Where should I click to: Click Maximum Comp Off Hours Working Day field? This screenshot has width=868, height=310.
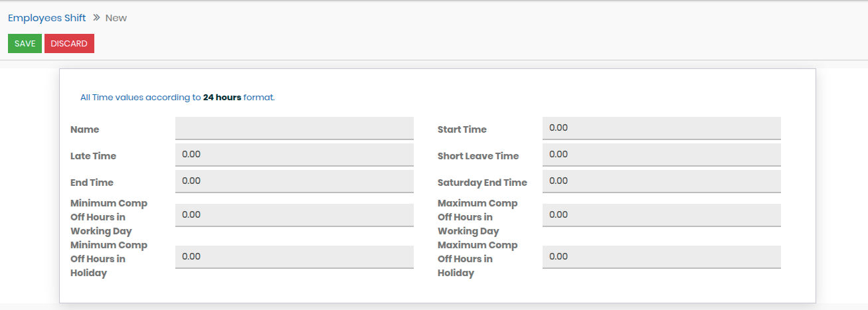click(661, 215)
